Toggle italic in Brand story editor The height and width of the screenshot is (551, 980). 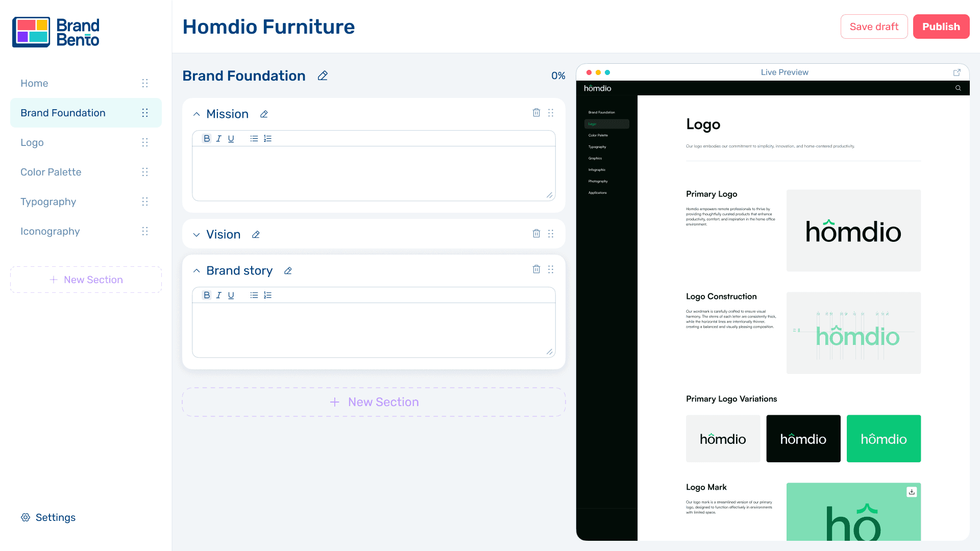[x=219, y=295]
